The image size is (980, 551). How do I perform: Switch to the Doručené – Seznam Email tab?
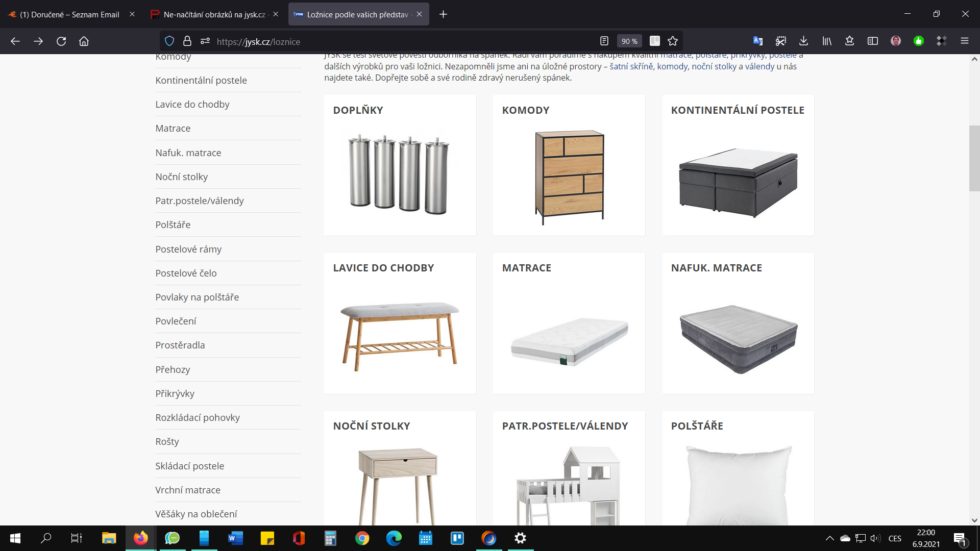coord(69,14)
